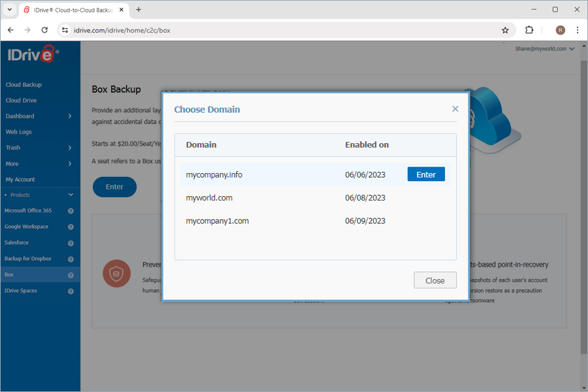The image size is (588, 392).
Task: Click Enter next to mycompany.info domain
Action: 426,174
